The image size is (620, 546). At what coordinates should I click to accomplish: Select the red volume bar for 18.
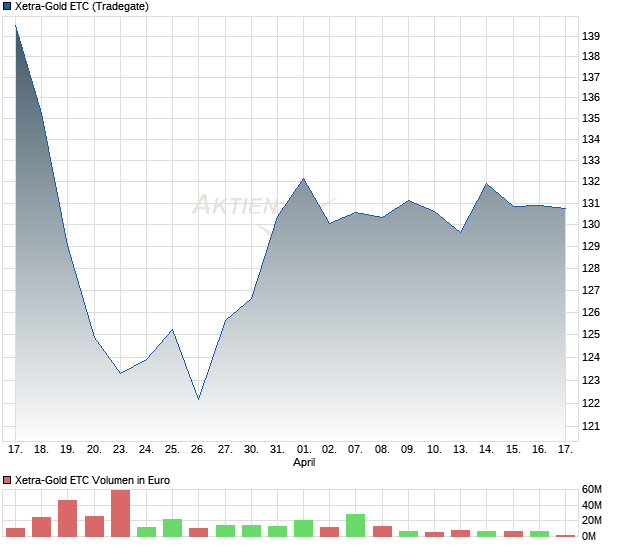pos(42,527)
